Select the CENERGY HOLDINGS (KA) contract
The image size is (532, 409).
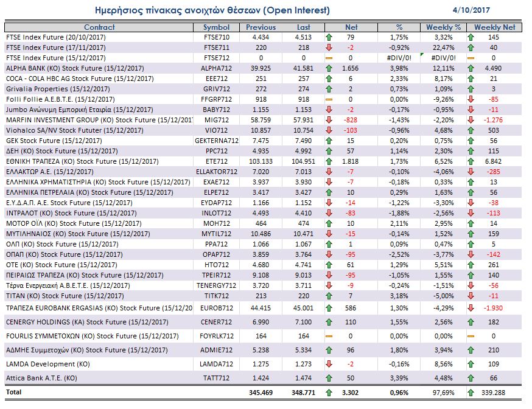click(87, 322)
